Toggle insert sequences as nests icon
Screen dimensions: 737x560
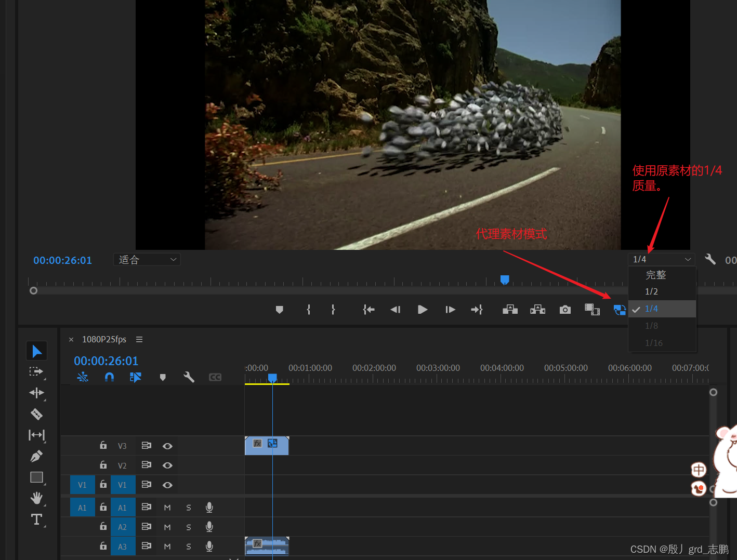click(83, 377)
